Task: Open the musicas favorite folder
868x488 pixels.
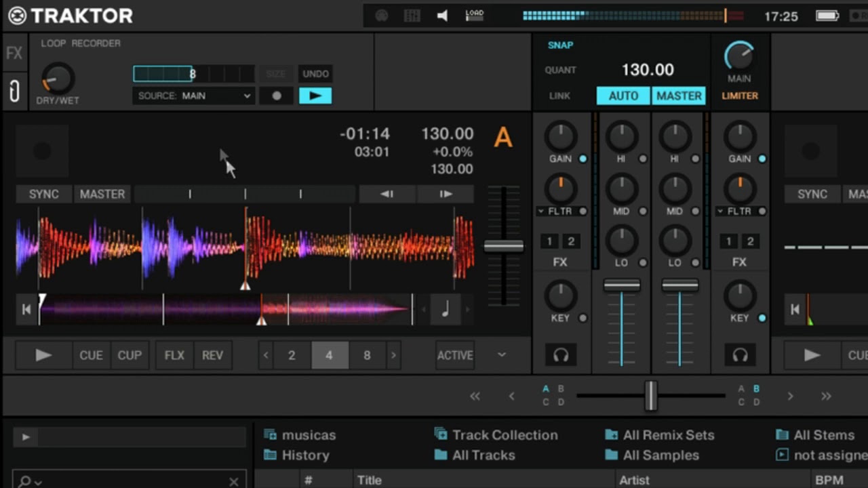Action: click(x=300, y=435)
